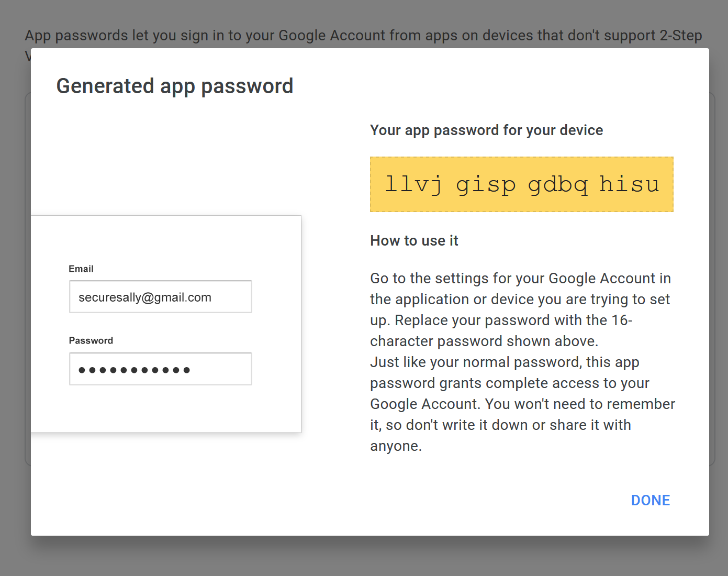The image size is (728, 576).
Task: Click the 'gdbq' password segment
Action: click(557, 184)
